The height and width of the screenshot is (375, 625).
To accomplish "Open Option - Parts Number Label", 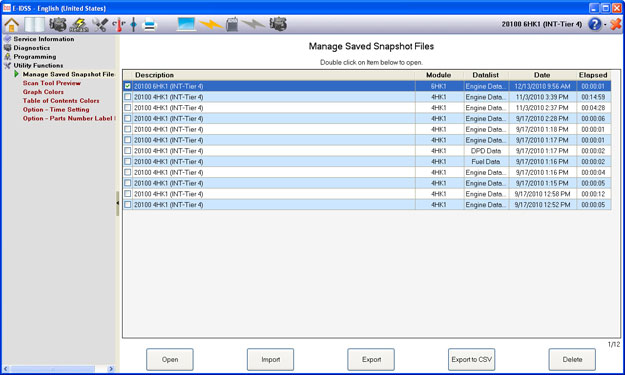I will pyautogui.click(x=69, y=118).
